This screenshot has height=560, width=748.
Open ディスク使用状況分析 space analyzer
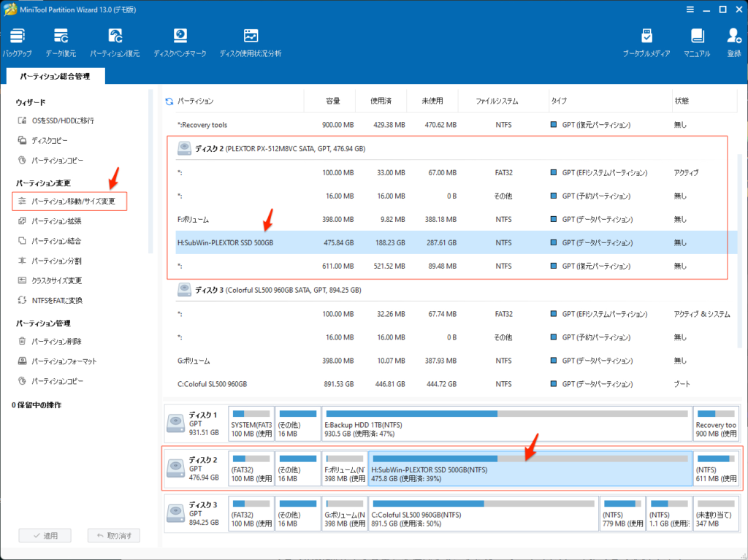pyautogui.click(x=251, y=42)
